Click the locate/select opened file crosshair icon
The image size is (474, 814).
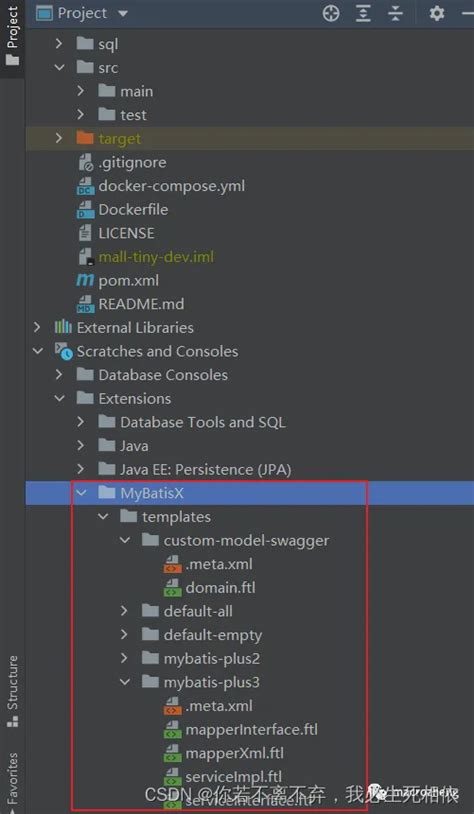pyautogui.click(x=331, y=13)
